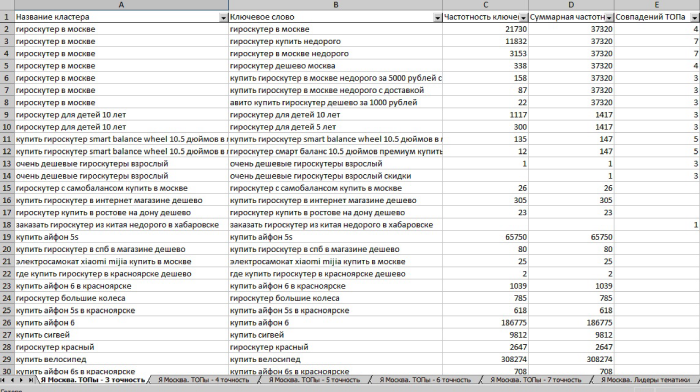This screenshot has width=700, height=392.
Task: Open filter dropdown for Частотность ключевого column
Action: [x=523, y=17]
